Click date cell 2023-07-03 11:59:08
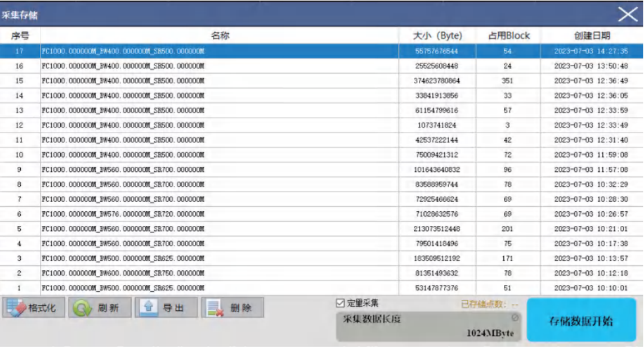The height and width of the screenshot is (347, 644). [591, 154]
